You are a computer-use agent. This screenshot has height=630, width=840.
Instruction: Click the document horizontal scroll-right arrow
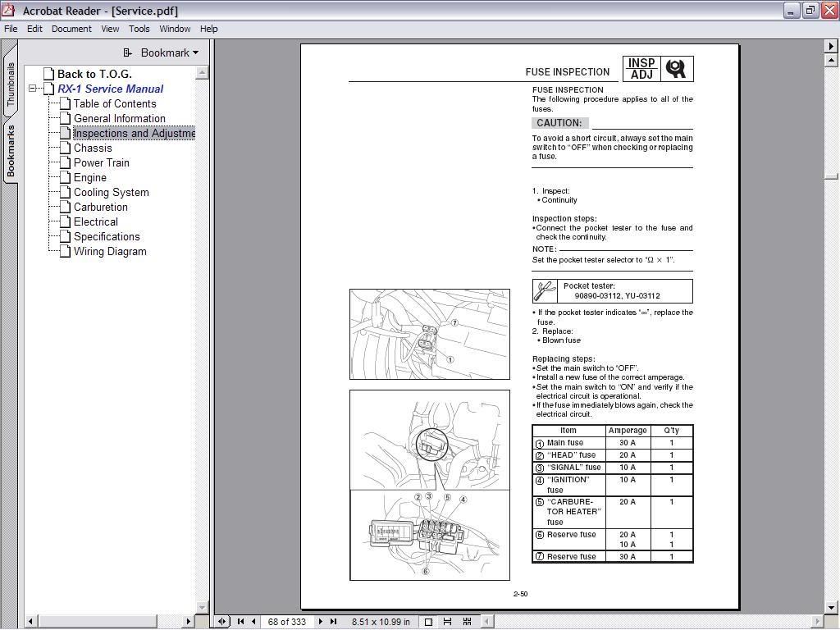coord(818,622)
